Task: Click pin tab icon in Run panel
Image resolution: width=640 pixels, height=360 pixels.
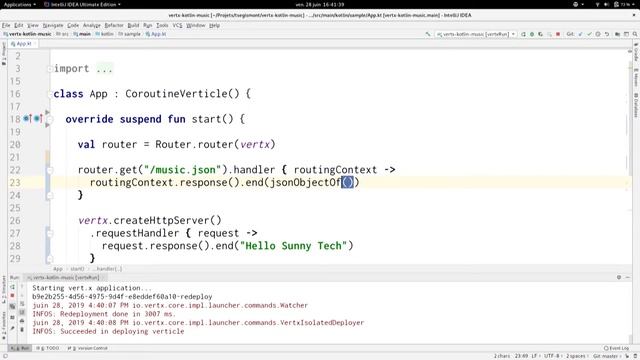Action: pos(12,328)
